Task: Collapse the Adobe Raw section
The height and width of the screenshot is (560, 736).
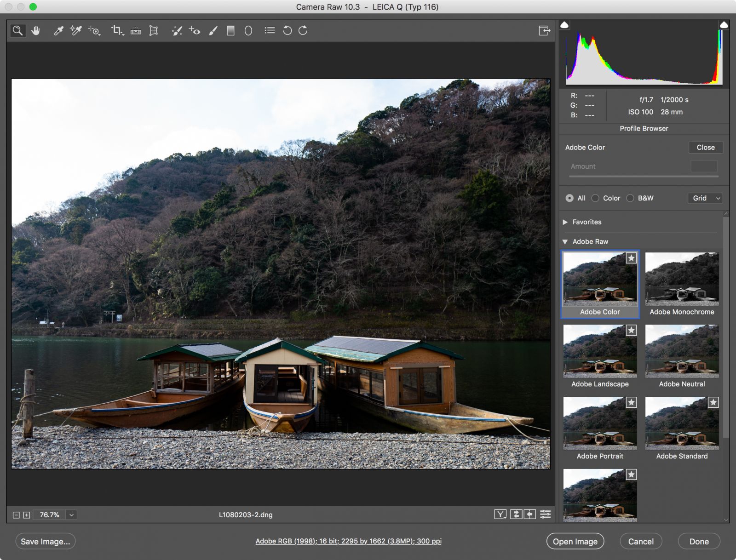Action: pyautogui.click(x=565, y=241)
